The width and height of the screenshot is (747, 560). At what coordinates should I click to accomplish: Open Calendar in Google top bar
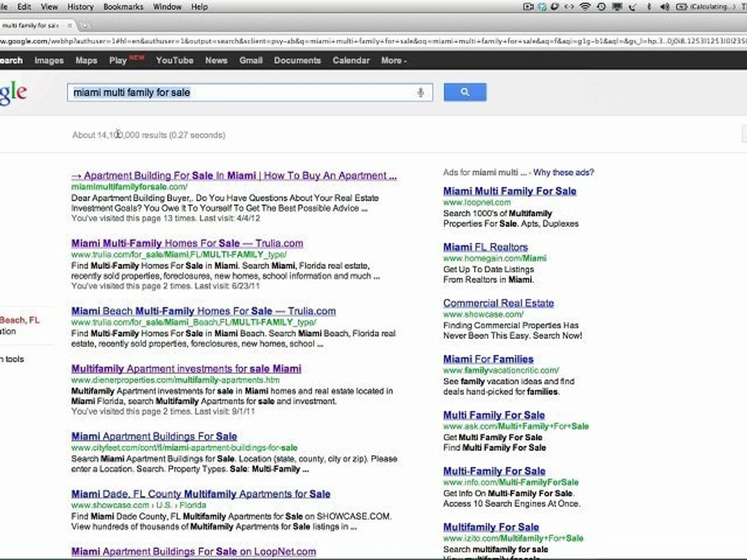point(351,61)
